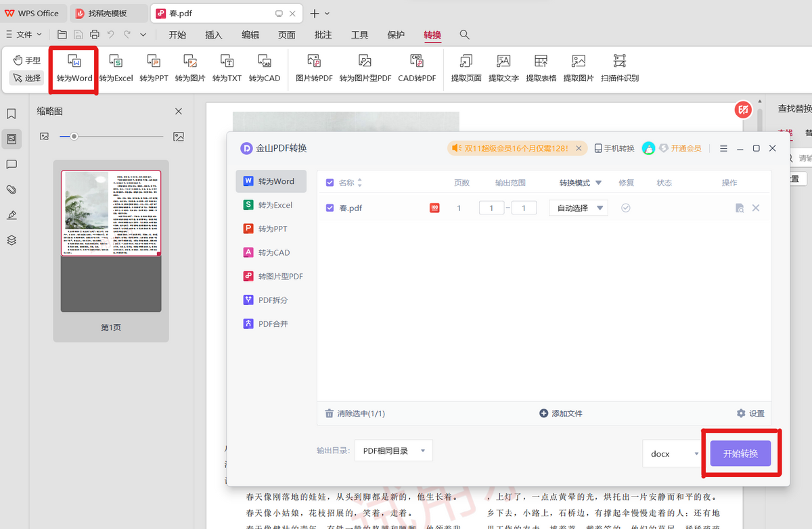Click the large thumbnail size icon
812x529 pixels.
click(x=179, y=137)
